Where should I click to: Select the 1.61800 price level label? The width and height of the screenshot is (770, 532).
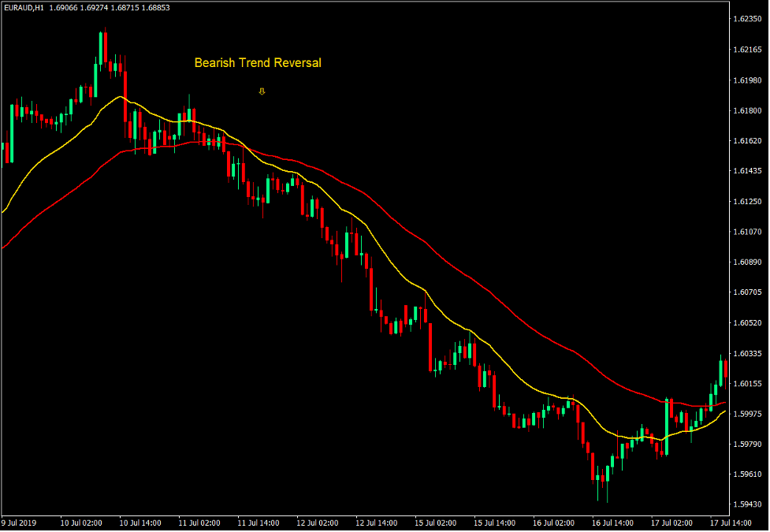[746, 110]
